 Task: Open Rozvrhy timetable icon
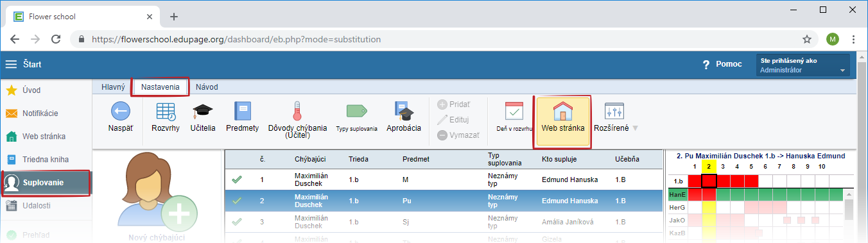(x=166, y=112)
